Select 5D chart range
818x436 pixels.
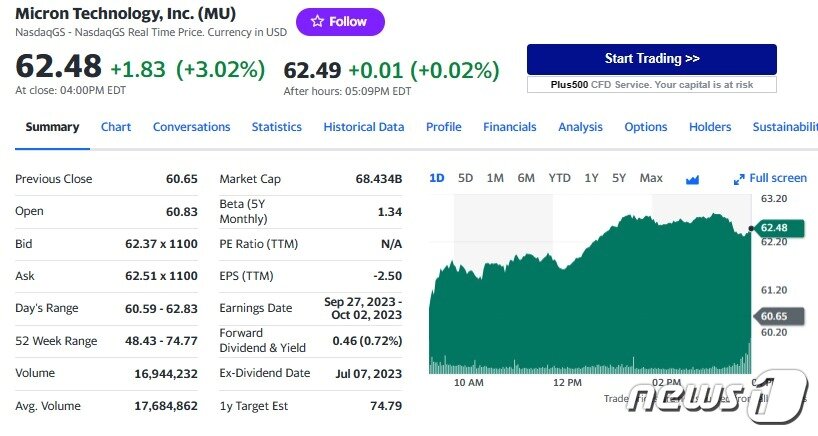pyautogui.click(x=465, y=178)
